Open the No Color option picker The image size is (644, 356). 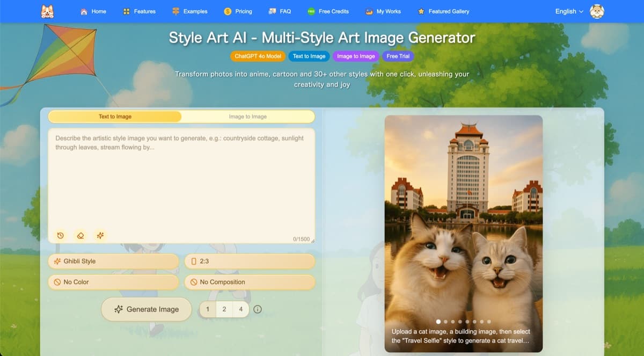[x=113, y=282]
